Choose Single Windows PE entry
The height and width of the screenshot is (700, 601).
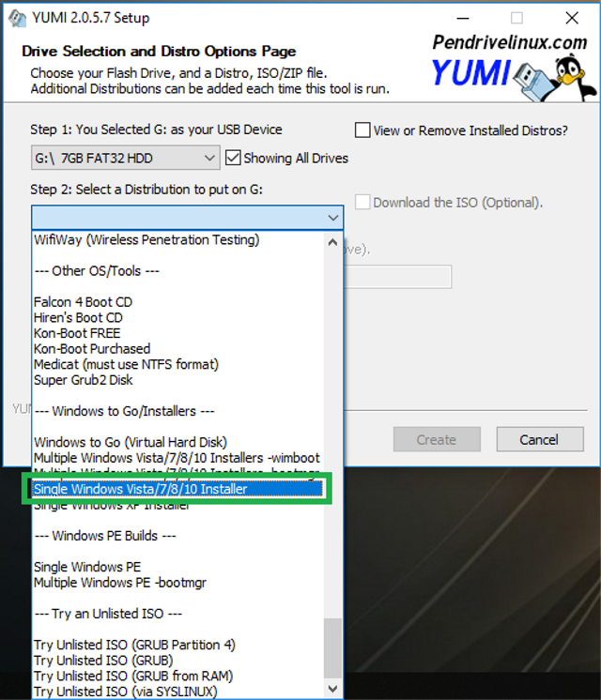pyautogui.click(x=87, y=567)
